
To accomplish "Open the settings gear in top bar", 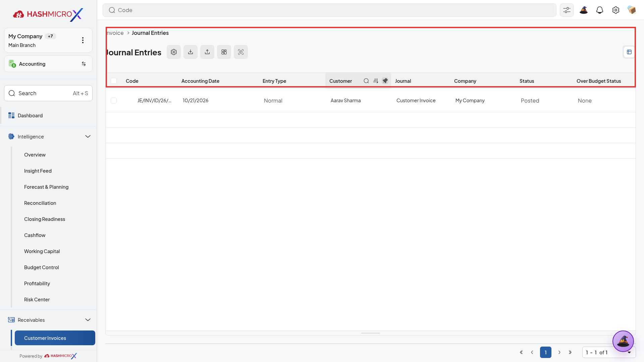I will point(616,10).
